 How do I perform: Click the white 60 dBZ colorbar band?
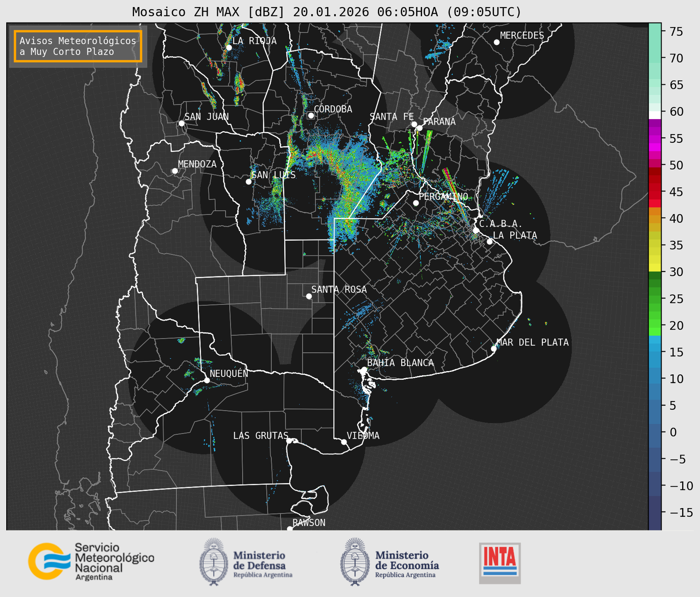pos(654,115)
